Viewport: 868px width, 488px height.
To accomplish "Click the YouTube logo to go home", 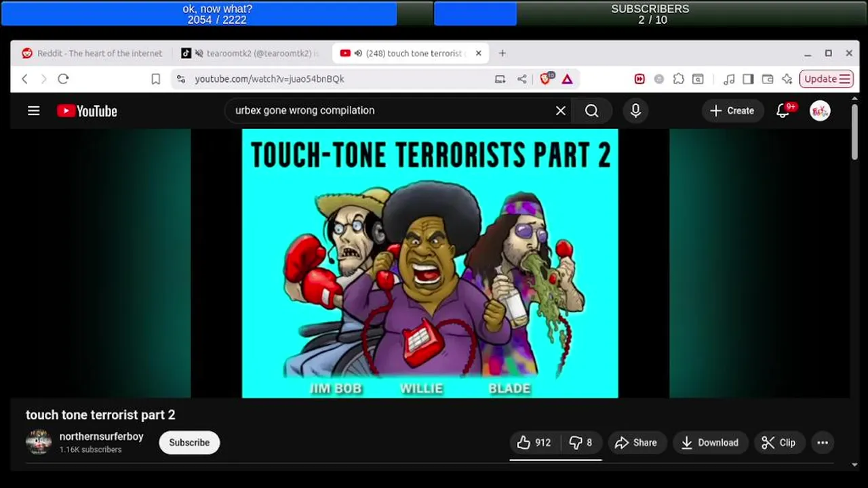I will tap(87, 111).
